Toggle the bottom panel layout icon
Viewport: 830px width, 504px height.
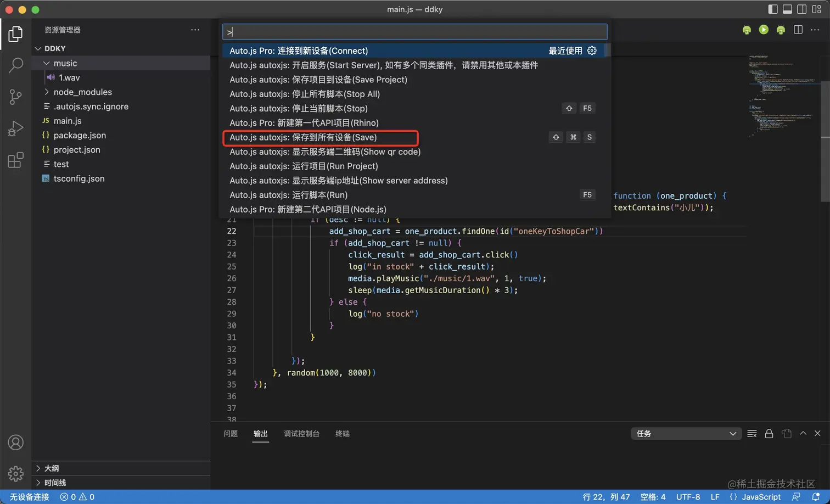[x=787, y=9]
